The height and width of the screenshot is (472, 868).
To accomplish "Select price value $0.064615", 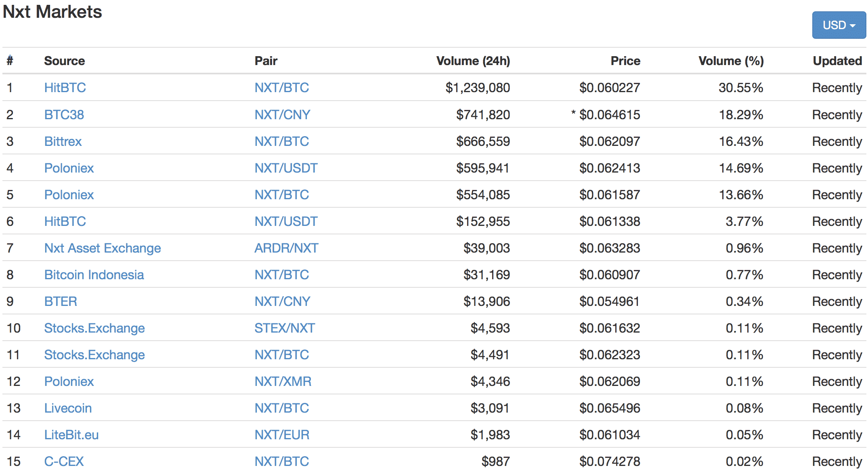I will pyautogui.click(x=610, y=115).
